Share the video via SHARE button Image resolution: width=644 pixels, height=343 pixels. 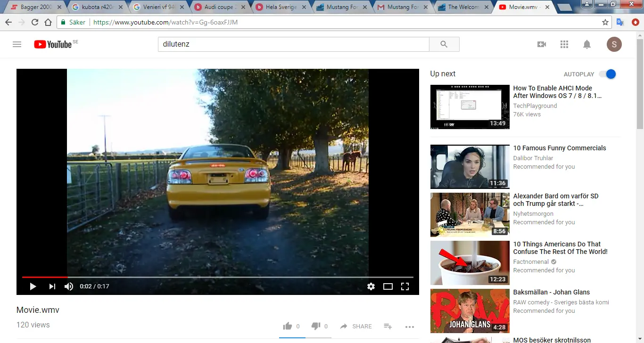coord(356,326)
